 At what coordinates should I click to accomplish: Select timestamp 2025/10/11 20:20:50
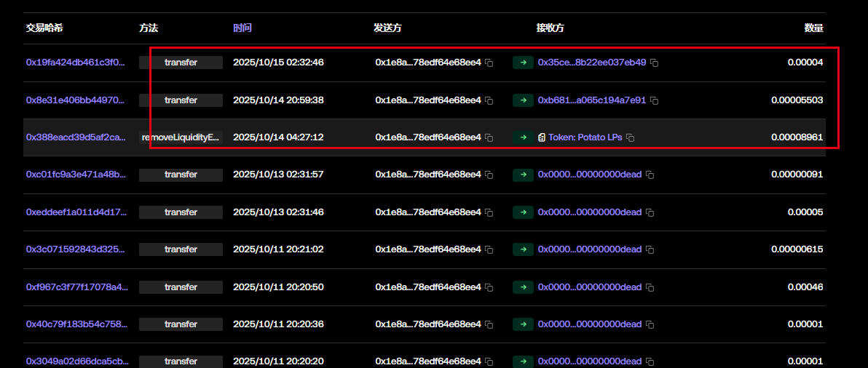(278, 287)
